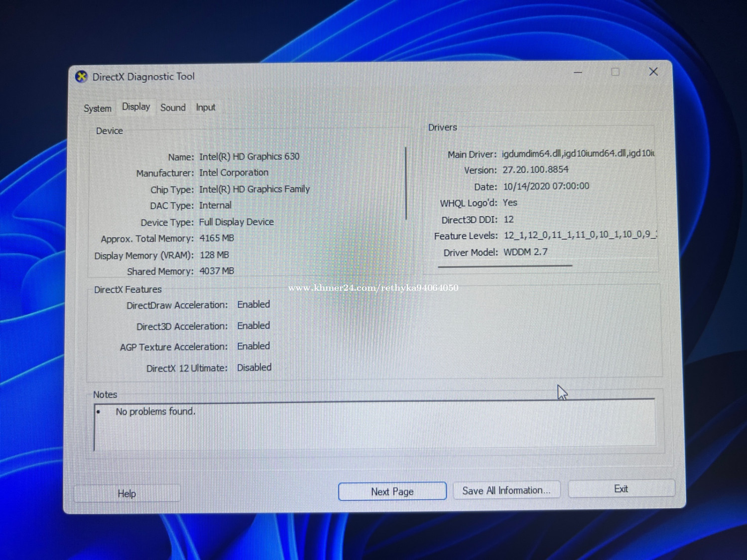Click the manufacturer value 'Intel Corporation'
This screenshot has height=560, width=747.
coord(234,173)
